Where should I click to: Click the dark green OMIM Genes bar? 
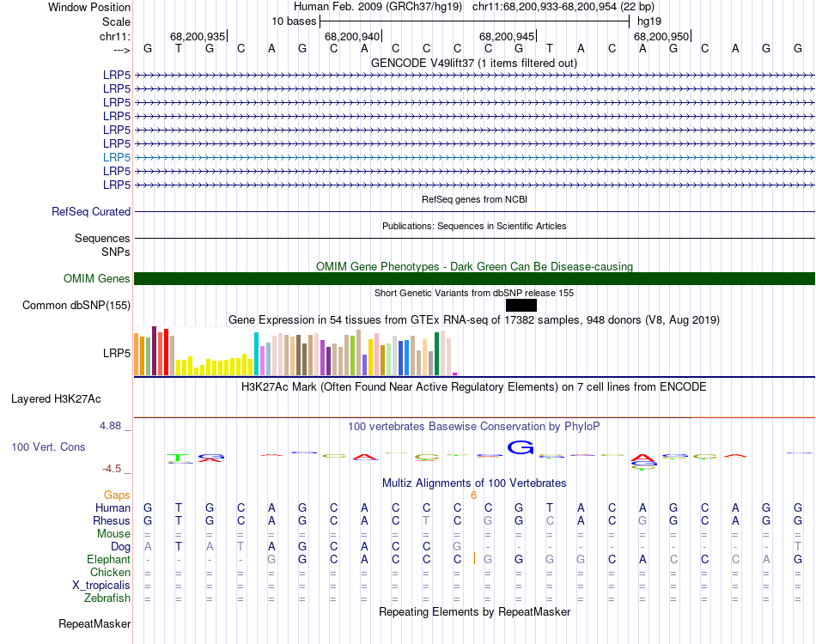(474, 278)
